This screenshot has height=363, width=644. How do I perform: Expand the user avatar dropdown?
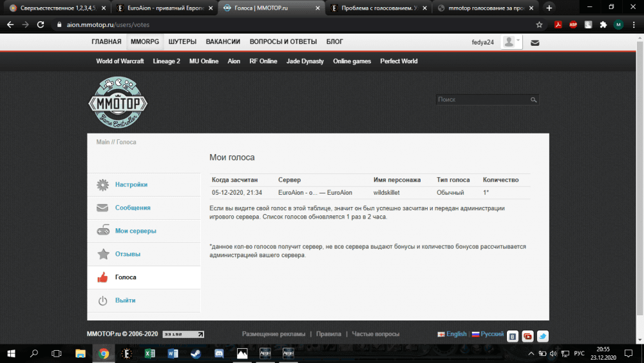tap(512, 42)
